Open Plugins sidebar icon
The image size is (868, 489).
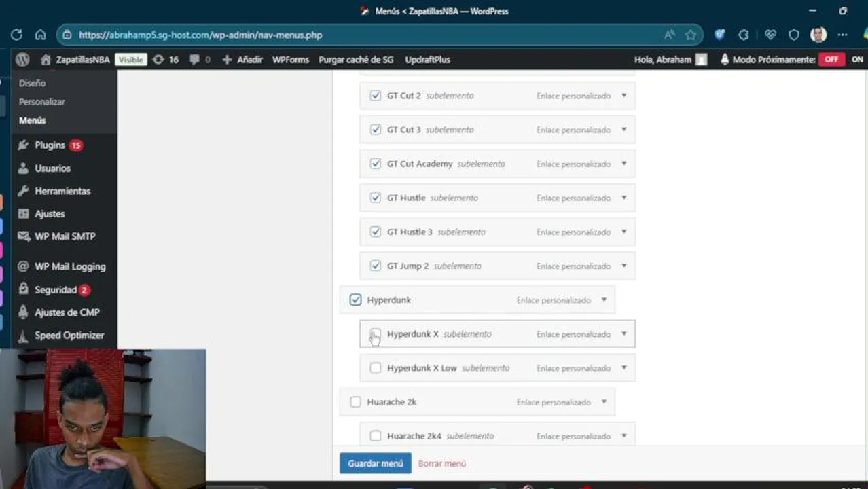coord(24,145)
